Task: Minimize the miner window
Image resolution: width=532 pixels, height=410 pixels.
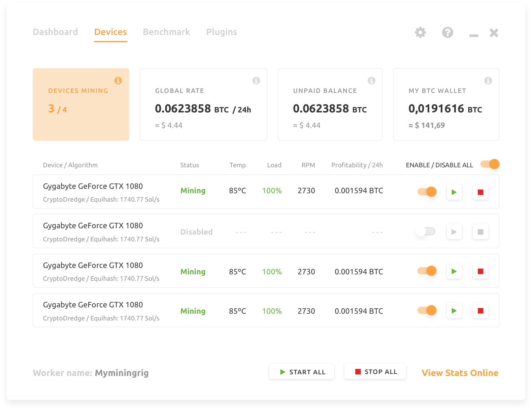Action: pyautogui.click(x=474, y=35)
